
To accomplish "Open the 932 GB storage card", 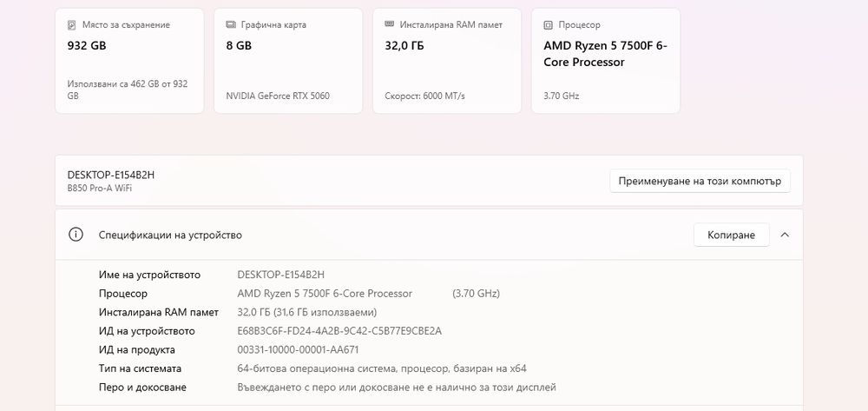I will click(129, 61).
